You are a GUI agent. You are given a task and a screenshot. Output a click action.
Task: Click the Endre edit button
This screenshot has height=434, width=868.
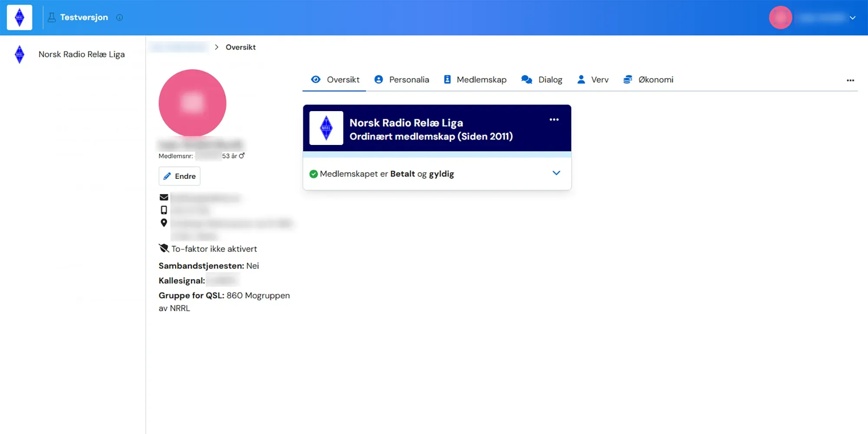179,176
